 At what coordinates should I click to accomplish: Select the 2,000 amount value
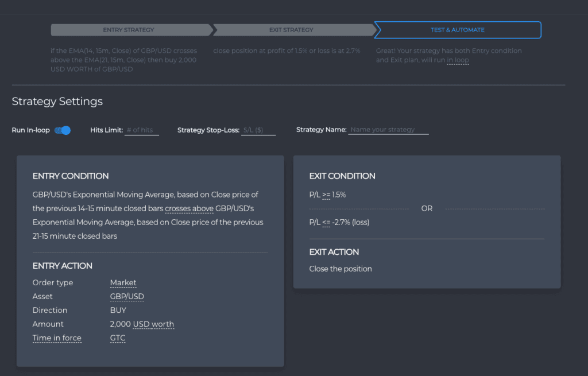pyautogui.click(x=121, y=324)
